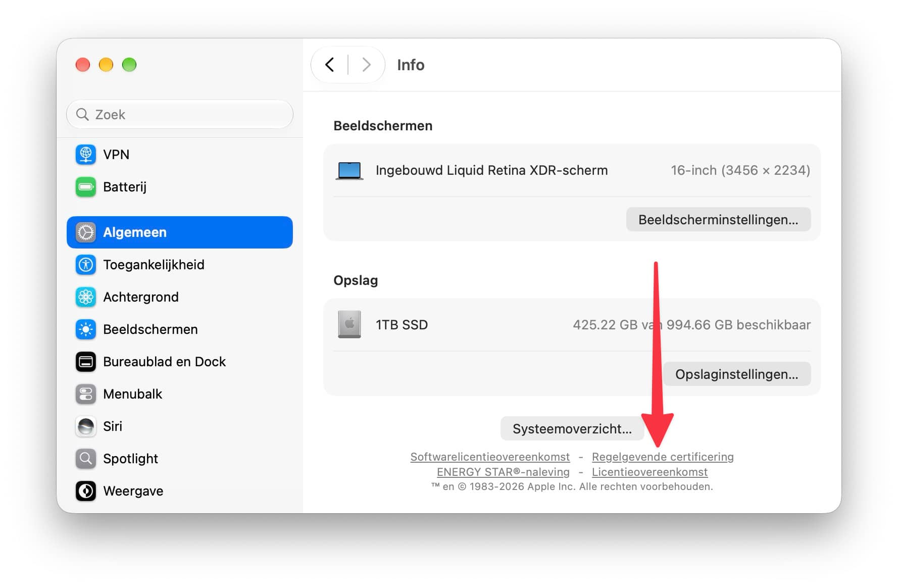Open Toegankelijkheid in the sidebar
The image size is (898, 588).
pos(180,265)
